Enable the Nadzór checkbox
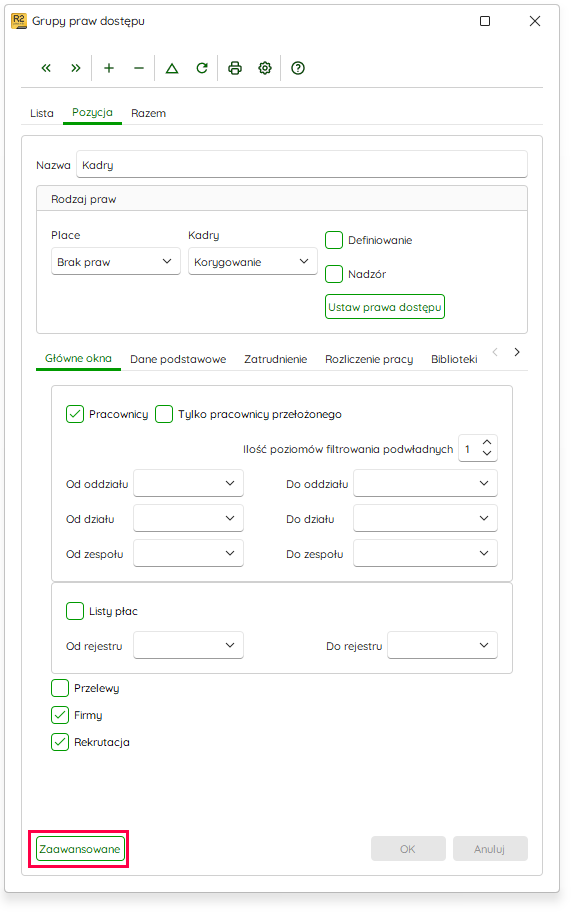 coord(334,274)
